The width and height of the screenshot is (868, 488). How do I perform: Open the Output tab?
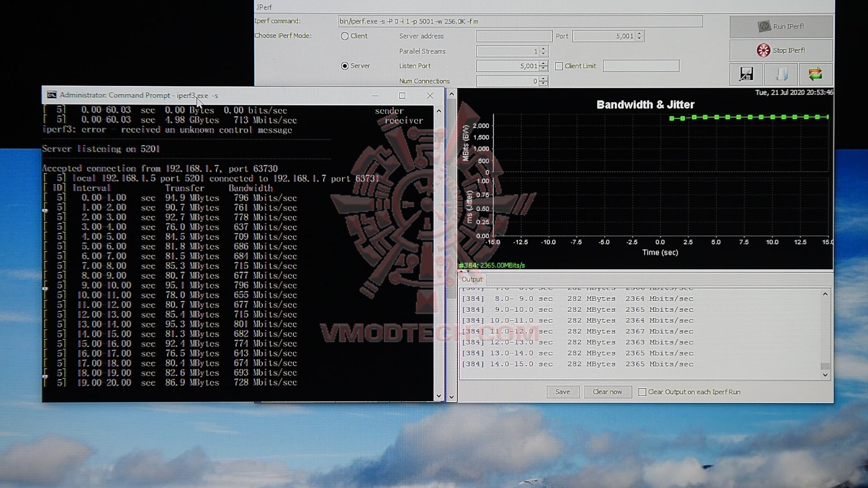[472, 279]
